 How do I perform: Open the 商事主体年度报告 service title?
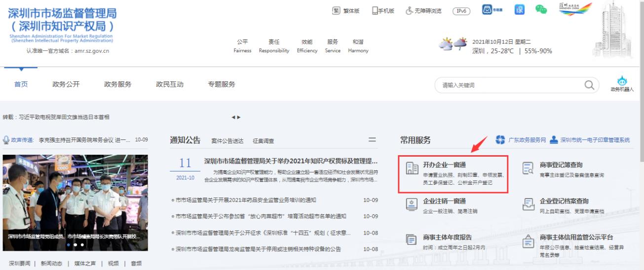(x=448, y=237)
